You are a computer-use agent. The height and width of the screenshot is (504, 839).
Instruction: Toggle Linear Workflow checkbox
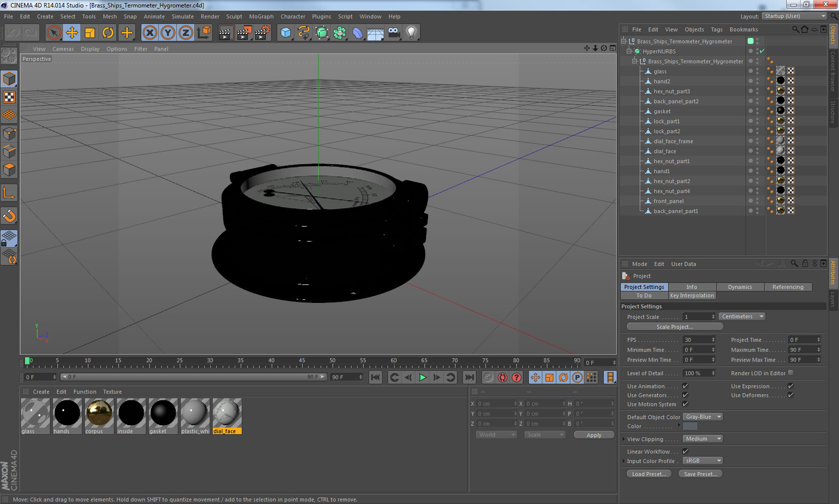click(x=685, y=451)
